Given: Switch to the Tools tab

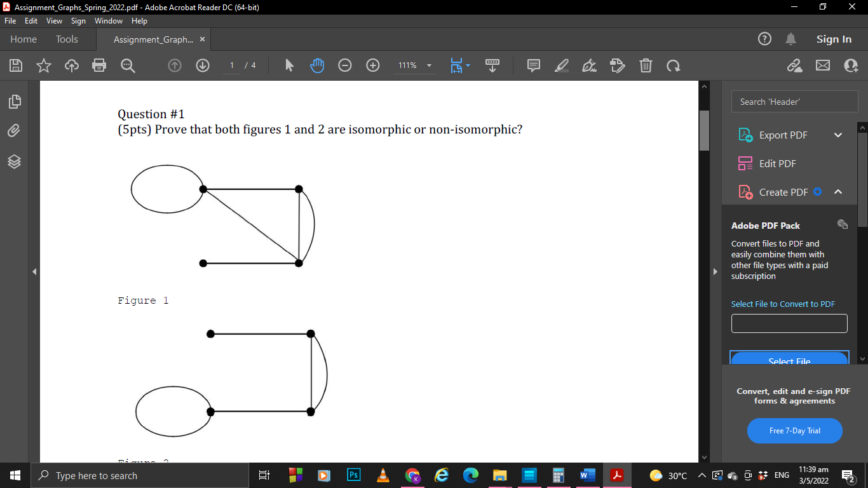Looking at the screenshot, I should coord(67,39).
